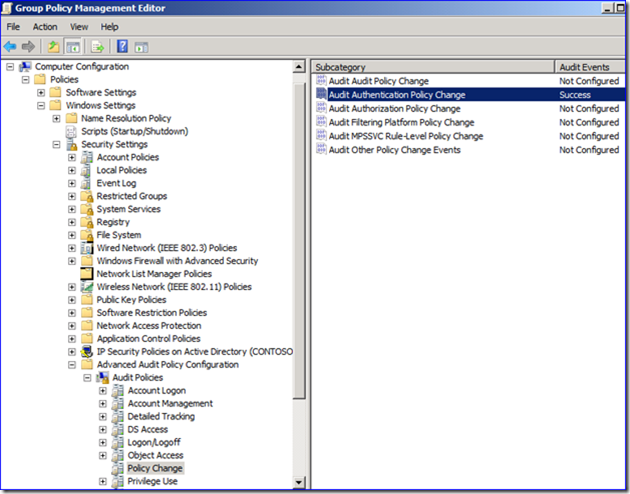Click the Audit Policies node icon
This screenshot has width=630, height=494.
tap(102, 378)
